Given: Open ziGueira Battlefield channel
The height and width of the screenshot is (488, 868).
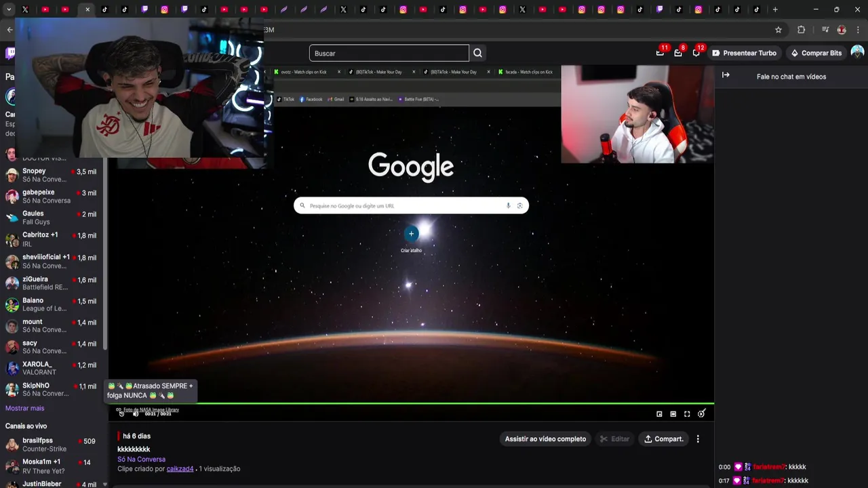Looking at the screenshot, I should tap(53, 283).
